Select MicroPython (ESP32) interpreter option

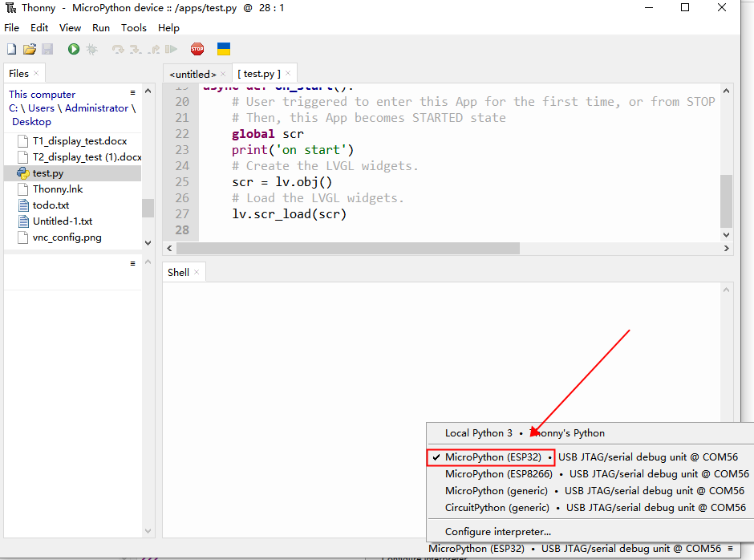coord(493,457)
